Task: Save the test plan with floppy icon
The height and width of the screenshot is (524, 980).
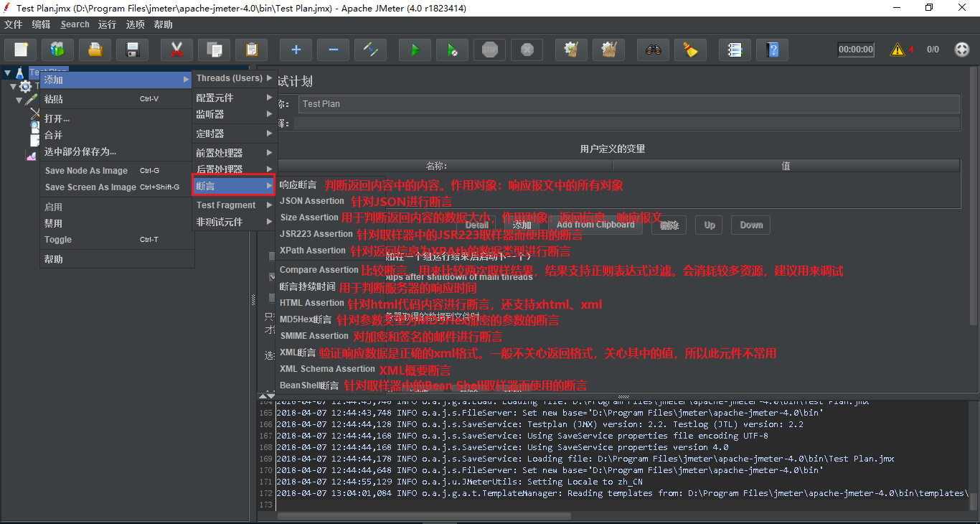Action: [x=132, y=50]
